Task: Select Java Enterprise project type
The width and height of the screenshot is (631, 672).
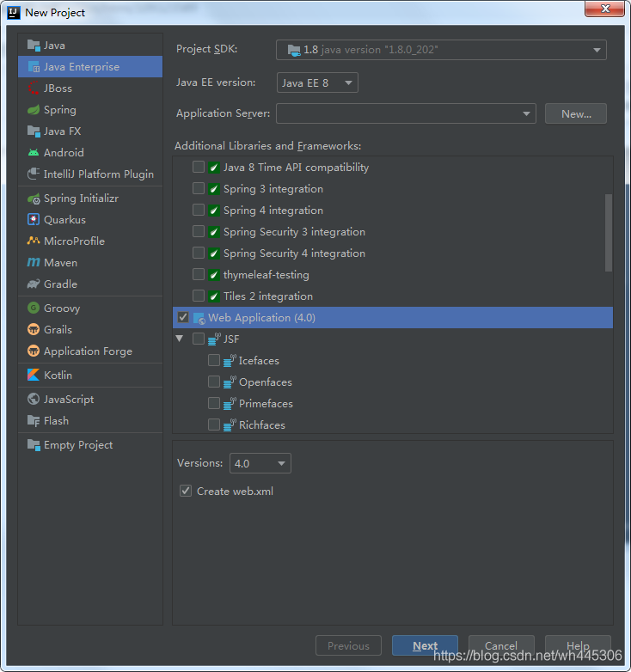Action: 90,67
